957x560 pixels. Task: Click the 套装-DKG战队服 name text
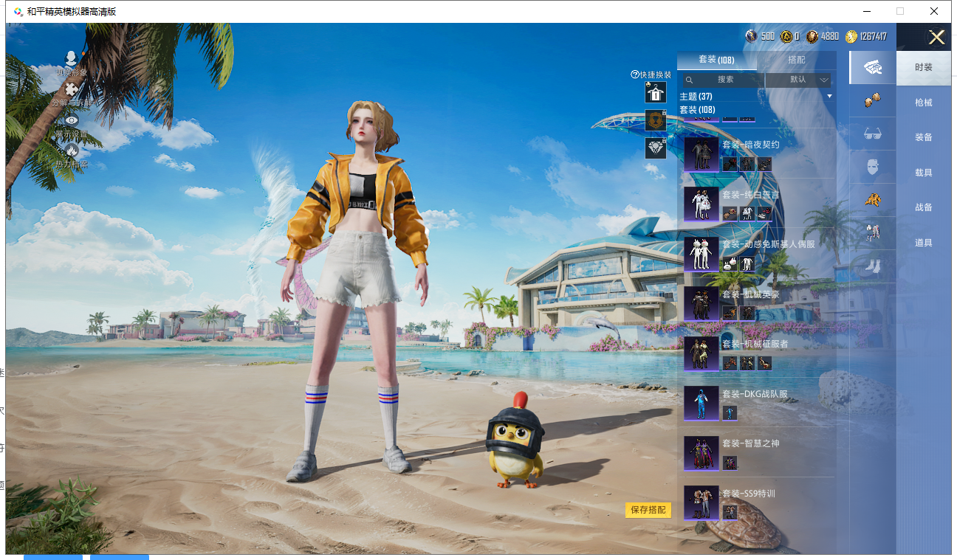(x=755, y=394)
